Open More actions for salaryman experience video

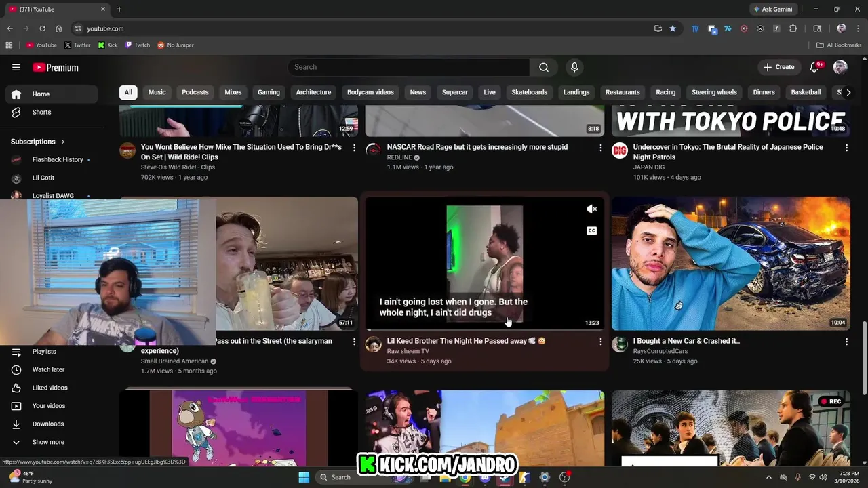click(354, 342)
